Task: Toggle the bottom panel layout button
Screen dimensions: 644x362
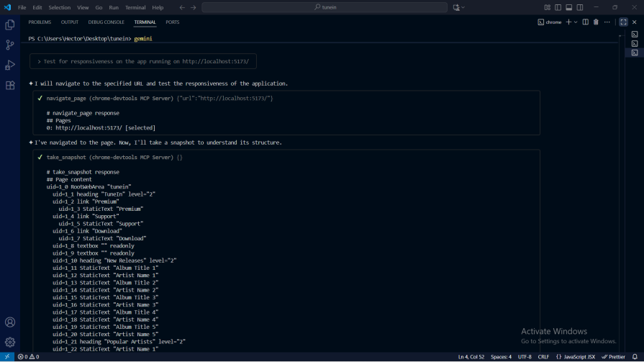Action: coord(568,7)
